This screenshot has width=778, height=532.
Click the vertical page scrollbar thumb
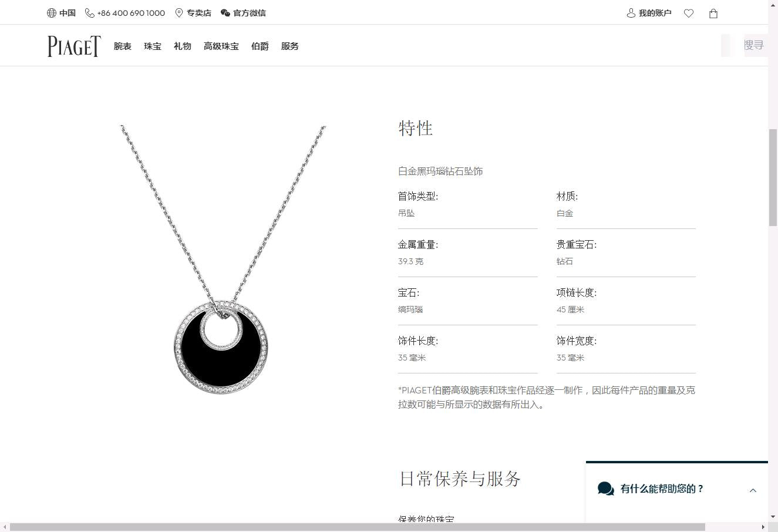[773, 176]
